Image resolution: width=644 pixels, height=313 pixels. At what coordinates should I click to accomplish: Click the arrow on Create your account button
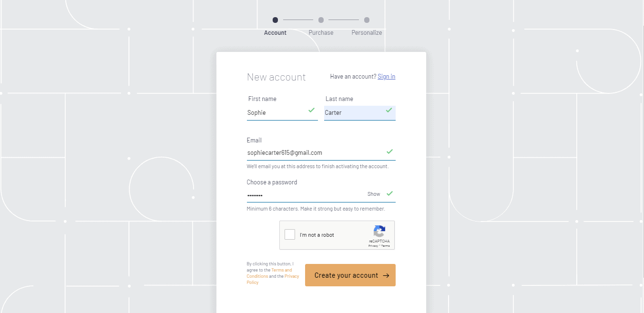click(x=386, y=275)
